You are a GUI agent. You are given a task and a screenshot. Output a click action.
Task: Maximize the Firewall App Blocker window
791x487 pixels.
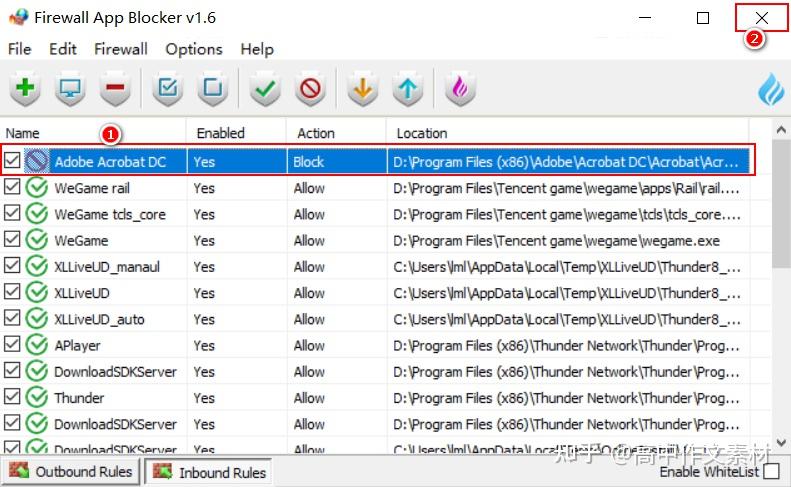(x=703, y=18)
